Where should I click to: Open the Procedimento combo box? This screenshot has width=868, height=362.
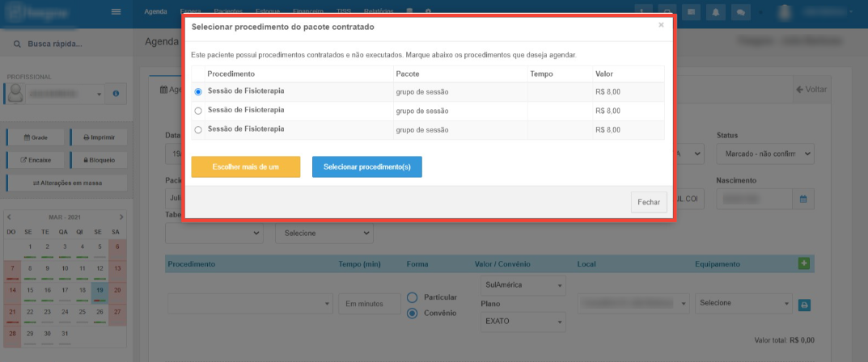pyautogui.click(x=249, y=304)
